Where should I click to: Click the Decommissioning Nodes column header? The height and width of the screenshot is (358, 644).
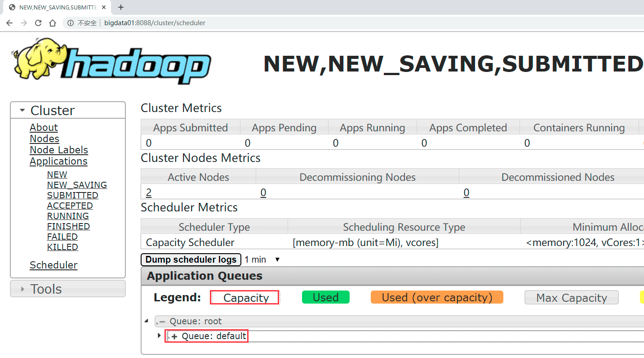coord(357,177)
